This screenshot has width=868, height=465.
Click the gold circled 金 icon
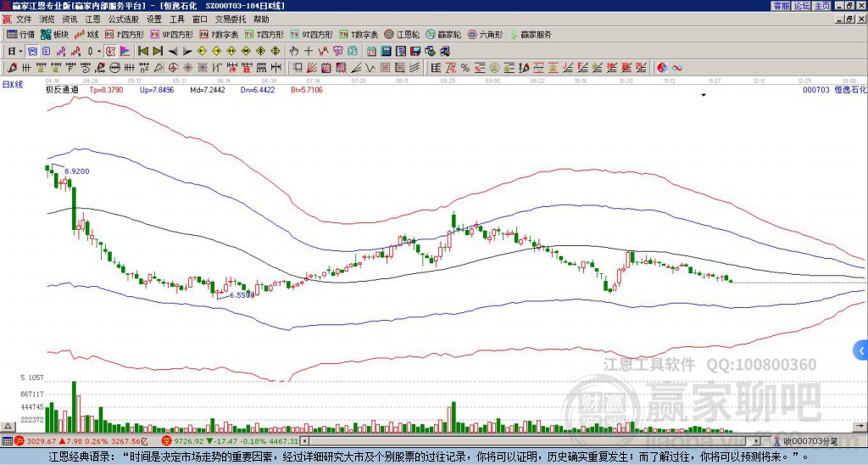click(494, 68)
